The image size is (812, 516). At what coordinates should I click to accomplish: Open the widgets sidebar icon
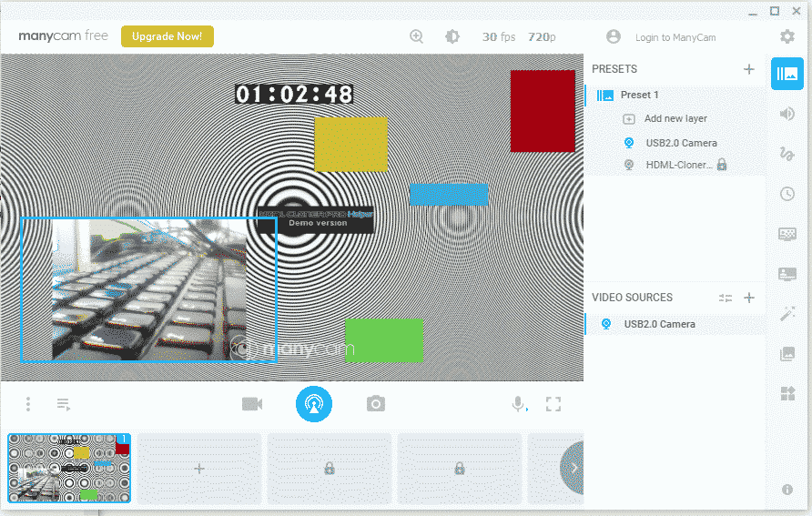[x=787, y=393]
